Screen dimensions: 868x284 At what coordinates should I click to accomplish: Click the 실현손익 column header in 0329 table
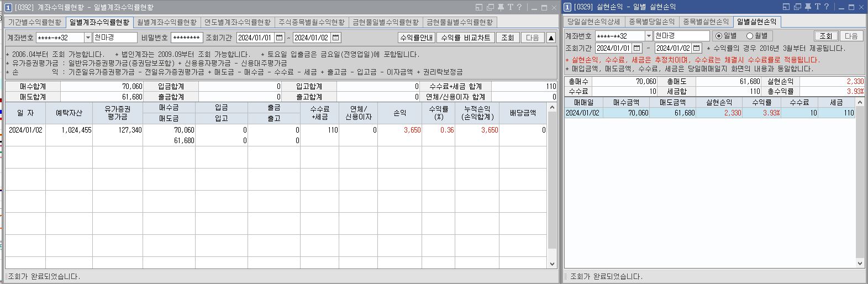coord(719,102)
